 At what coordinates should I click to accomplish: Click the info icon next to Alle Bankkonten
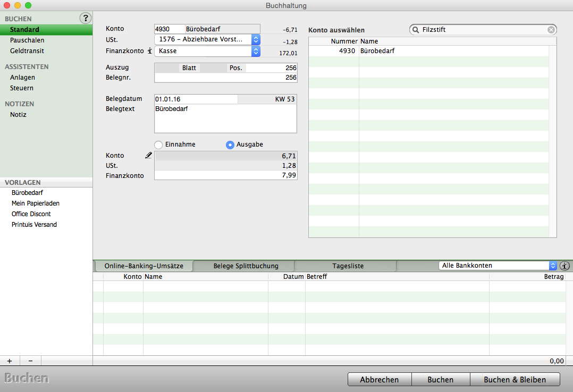pos(564,266)
